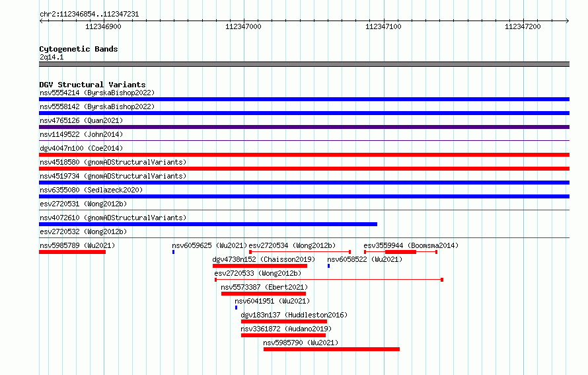Open variant dgv183n137 (Huddleston2016) label
Screen dimensions: 588x375
pyautogui.click(x=294, y=315)
